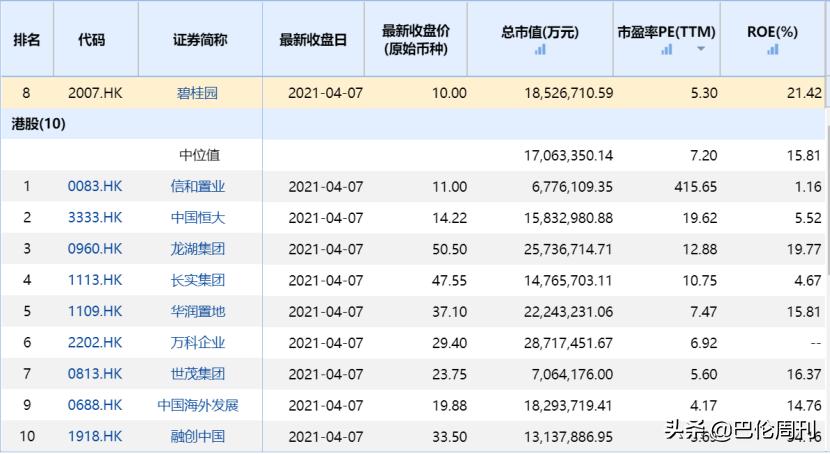This screenshot has height=454, width=830.
Task: Click ROE value 21.42
Action: 804,93
